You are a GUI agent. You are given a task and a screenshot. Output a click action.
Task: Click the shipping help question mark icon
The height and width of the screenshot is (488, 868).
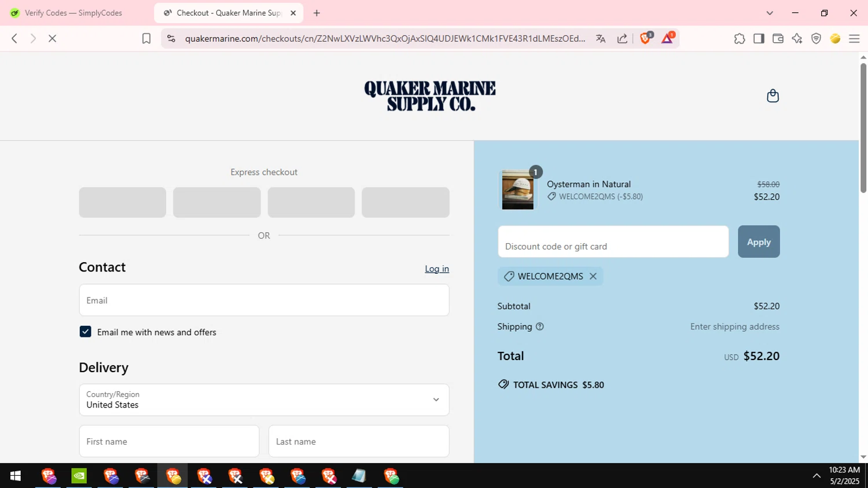pyautogui.click(x=540, y=326)
